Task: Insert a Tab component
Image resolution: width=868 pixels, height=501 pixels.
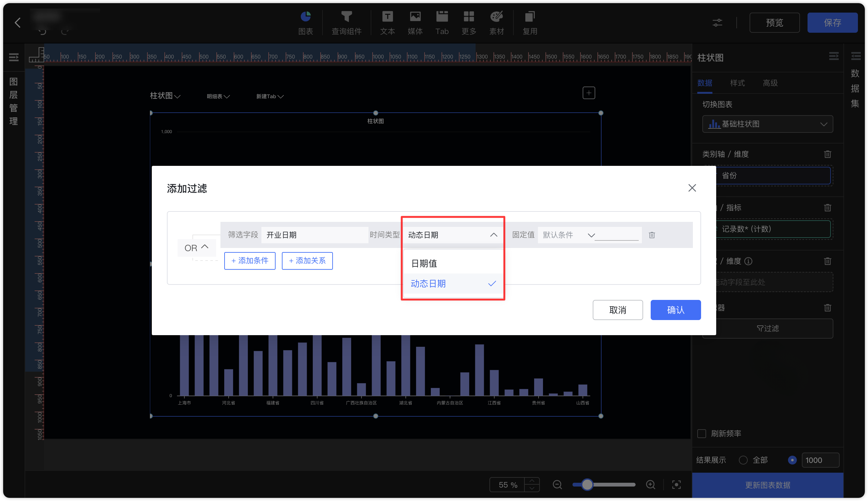Action: click(x=442, y=23)
